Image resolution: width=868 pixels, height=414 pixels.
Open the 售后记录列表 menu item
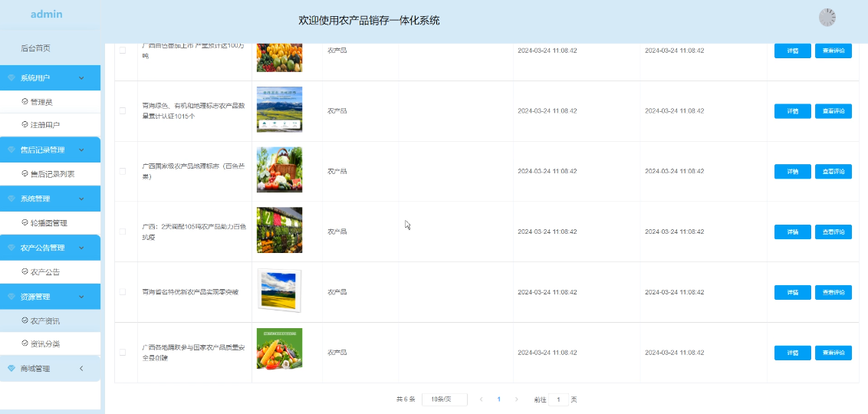(x=51, y=174)
